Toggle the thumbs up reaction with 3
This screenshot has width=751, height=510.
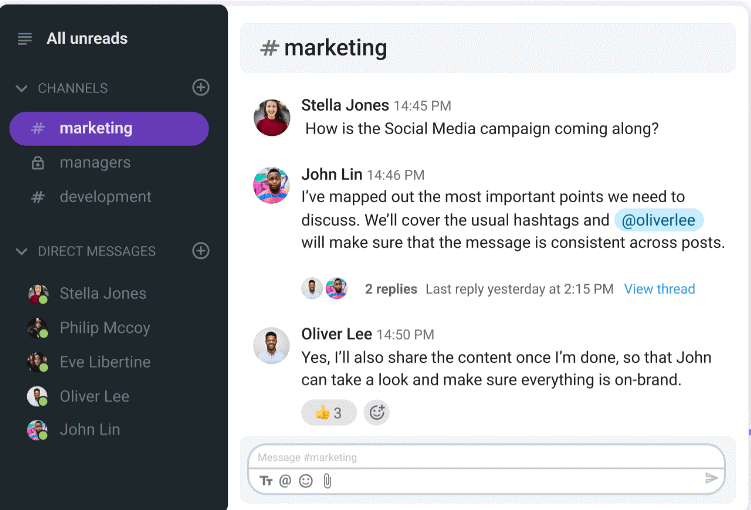pyautogui.click(x=329, y=412)
